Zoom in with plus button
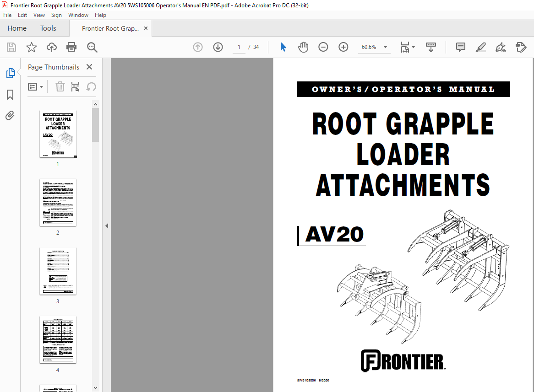This screenshot has width=534, height=392. click(343, 47)
